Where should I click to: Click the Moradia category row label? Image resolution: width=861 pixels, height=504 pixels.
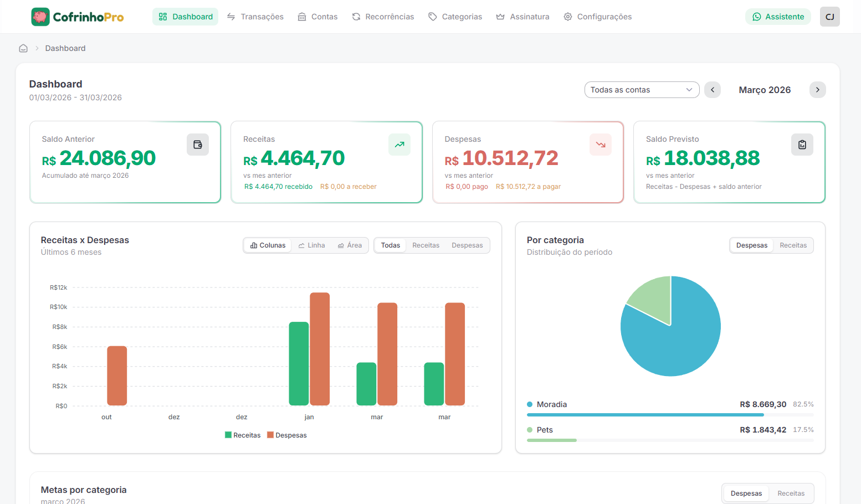point(552,404)
